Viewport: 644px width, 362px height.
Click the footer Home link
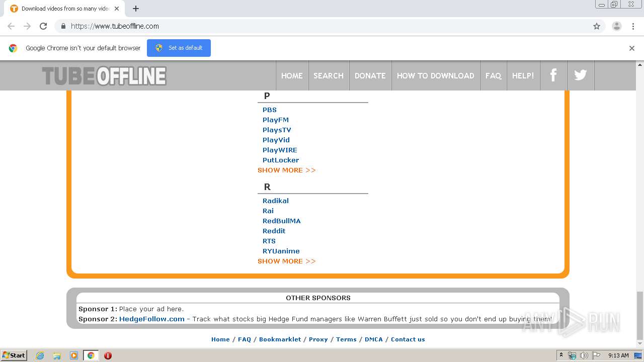click(x=220, y=339)
